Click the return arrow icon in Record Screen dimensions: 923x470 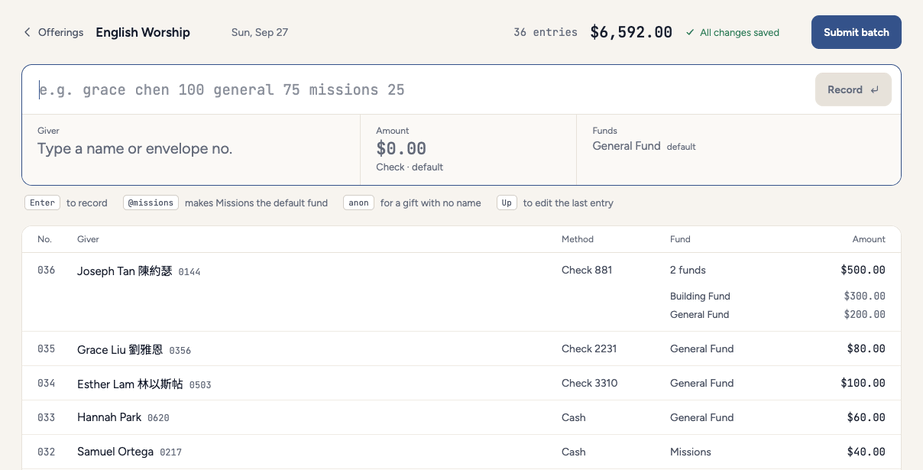[x=875, y=90]
